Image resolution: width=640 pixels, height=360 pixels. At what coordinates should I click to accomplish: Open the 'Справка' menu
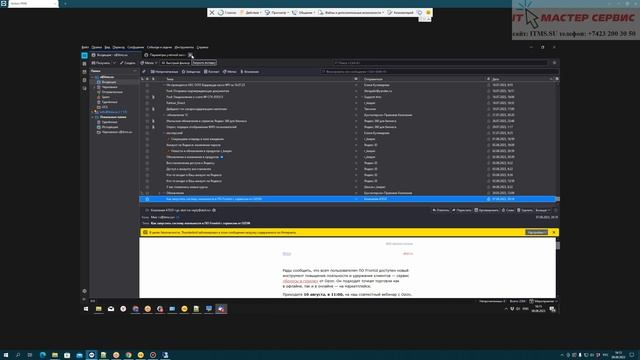[x=202, y=47]
